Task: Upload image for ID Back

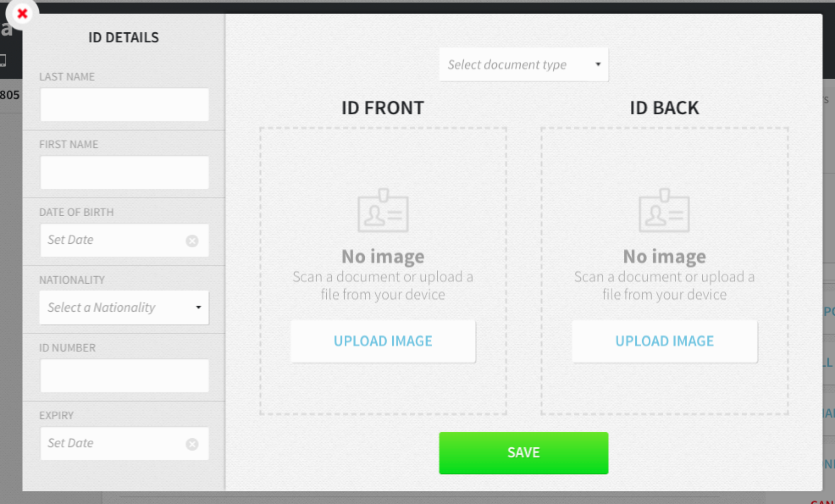Action: pos(664,341)
